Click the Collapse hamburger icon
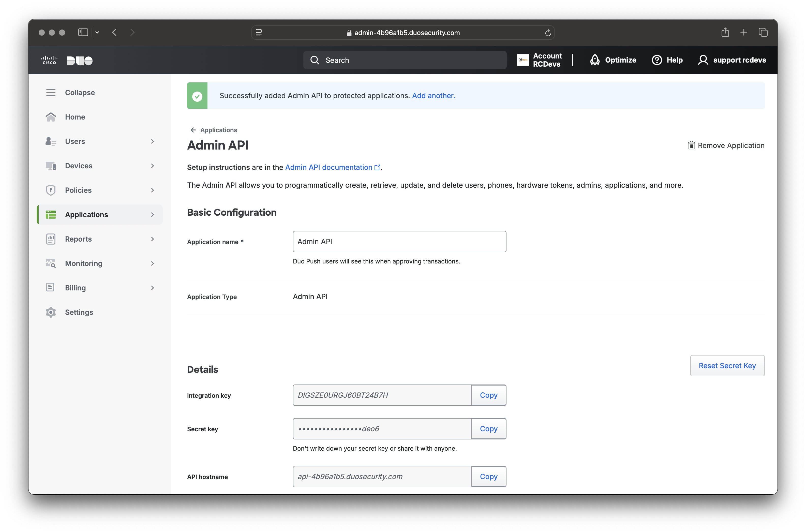The image size is (806, 532). click(x=51, y=93)
